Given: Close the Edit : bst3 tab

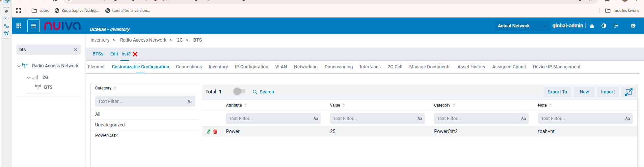Looking at the screenshot, I should click(135, 54).
